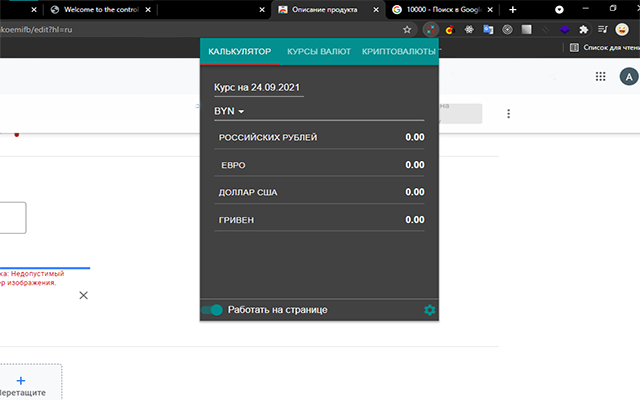Select the ДОЛЛАР США currency row
This screenshot has height=400, width=640.
319,192
